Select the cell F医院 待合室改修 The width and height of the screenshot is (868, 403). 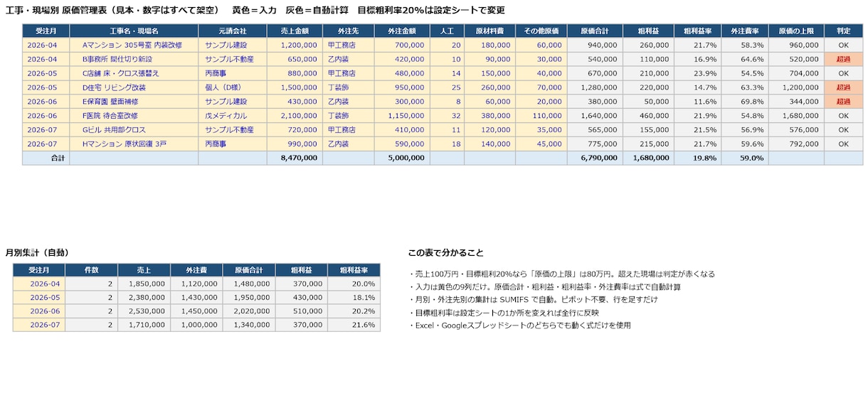(134, 116)
